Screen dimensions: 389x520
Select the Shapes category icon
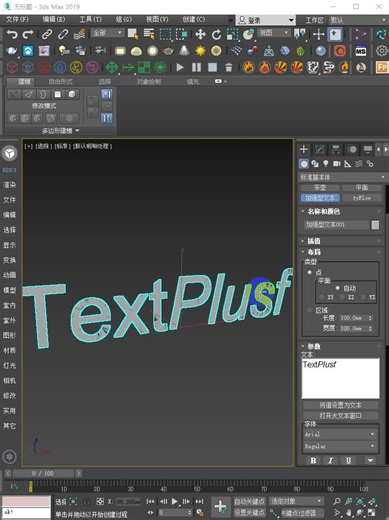[x=315, y=164]
